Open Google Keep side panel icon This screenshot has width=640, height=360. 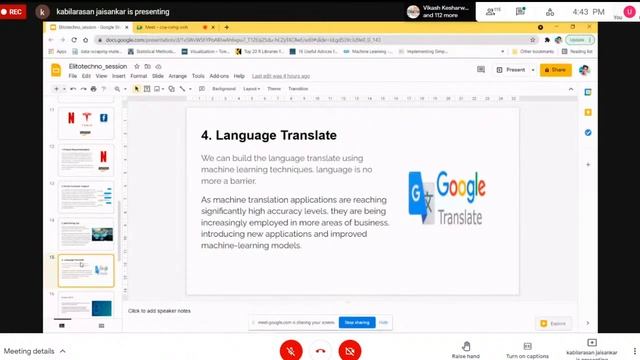588,112
